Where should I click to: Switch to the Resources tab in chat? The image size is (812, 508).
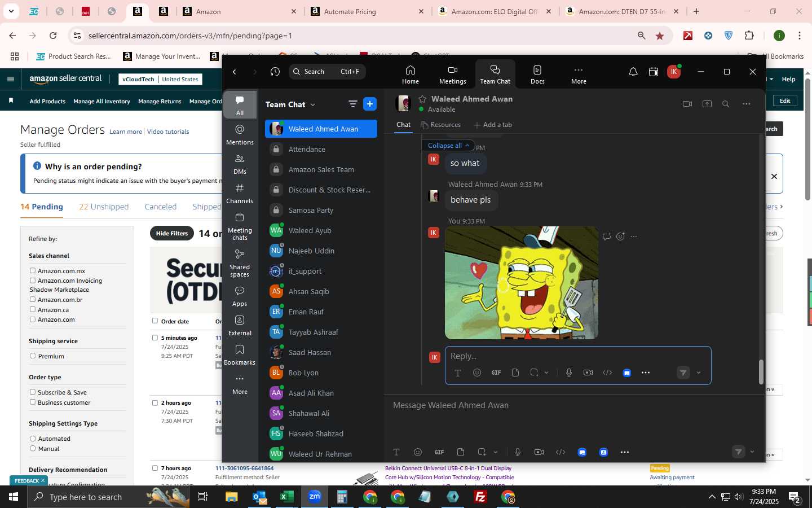441,125
